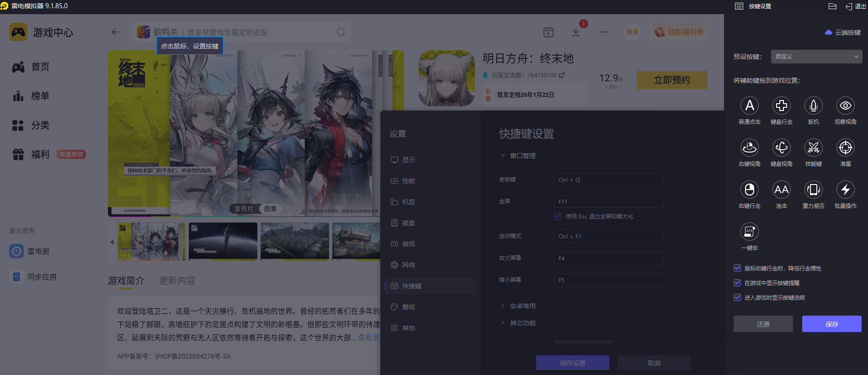Toggle 在游戏中显示按键提醒 checkbox
The width and height of the screenshot is (868, 375).
(x=737, y=283)
